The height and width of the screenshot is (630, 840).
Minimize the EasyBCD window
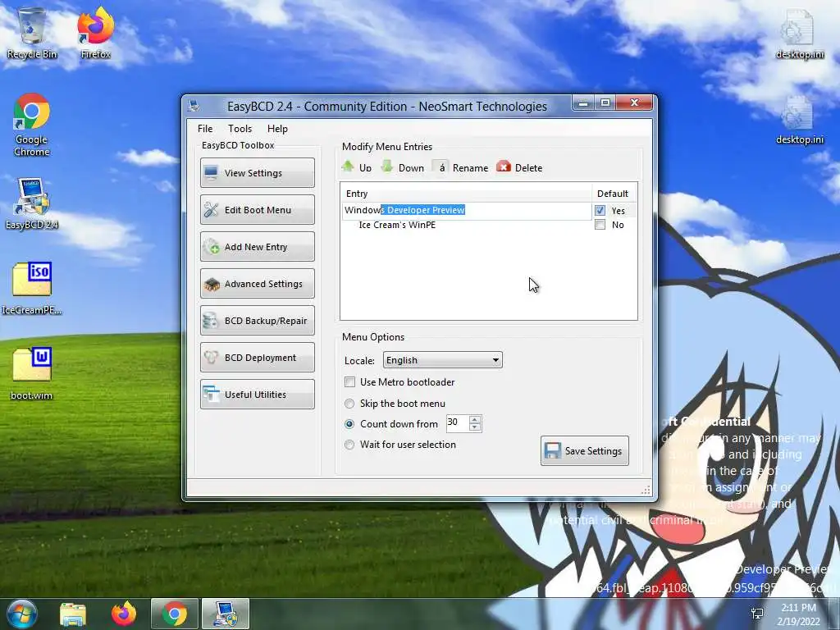(583, 103)
